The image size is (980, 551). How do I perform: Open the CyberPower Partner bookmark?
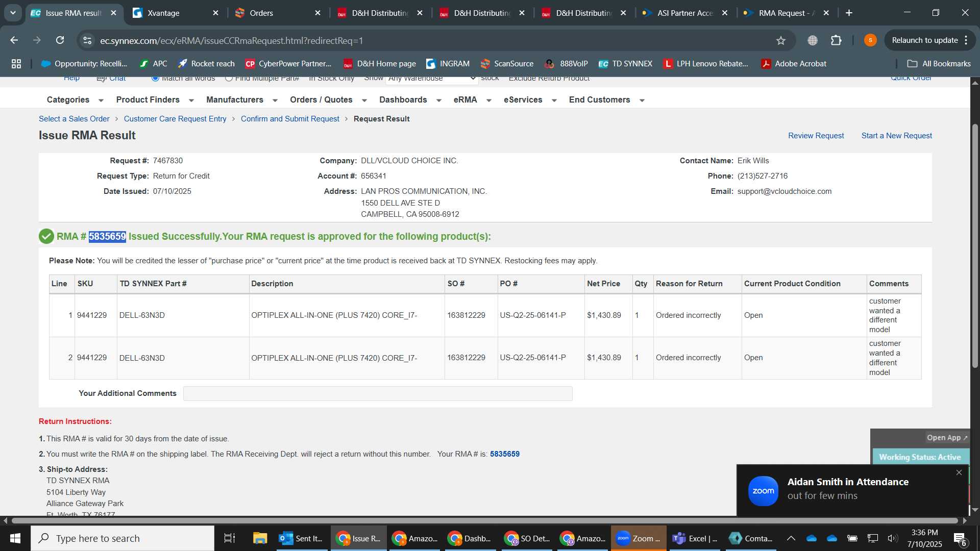click(x=288, y=64)
